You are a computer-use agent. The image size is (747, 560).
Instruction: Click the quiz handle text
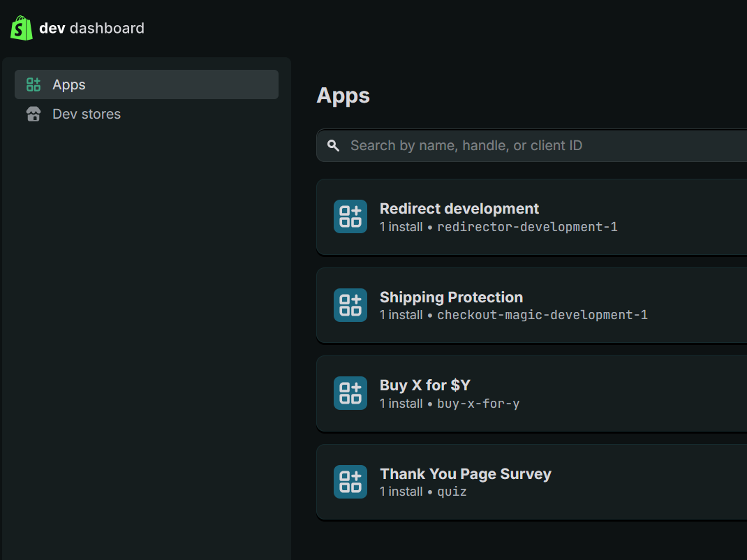[452, 492]
